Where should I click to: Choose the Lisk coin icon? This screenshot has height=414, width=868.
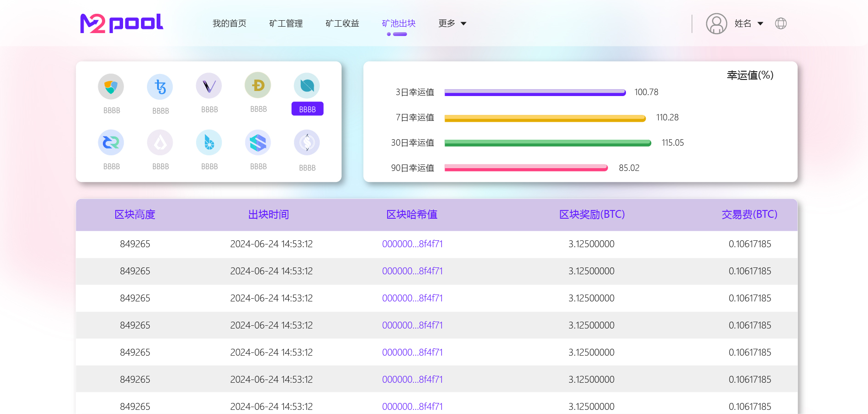[160, 142]
